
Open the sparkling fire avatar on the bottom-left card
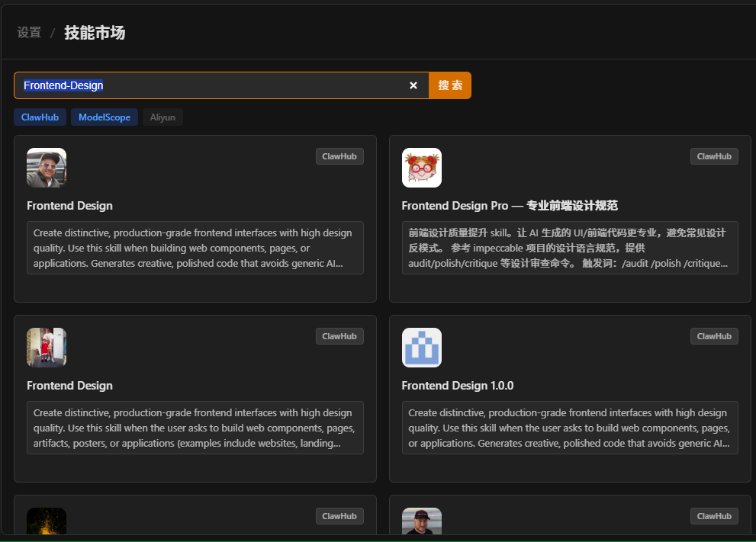point(47,521)
